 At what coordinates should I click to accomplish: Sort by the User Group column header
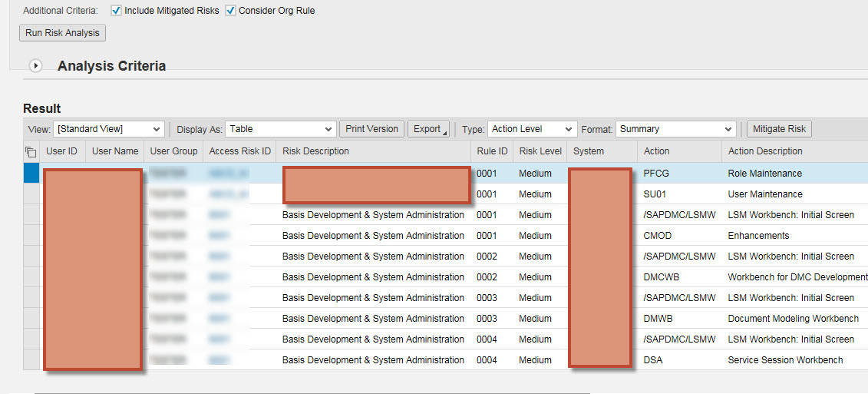click(173, 151)
